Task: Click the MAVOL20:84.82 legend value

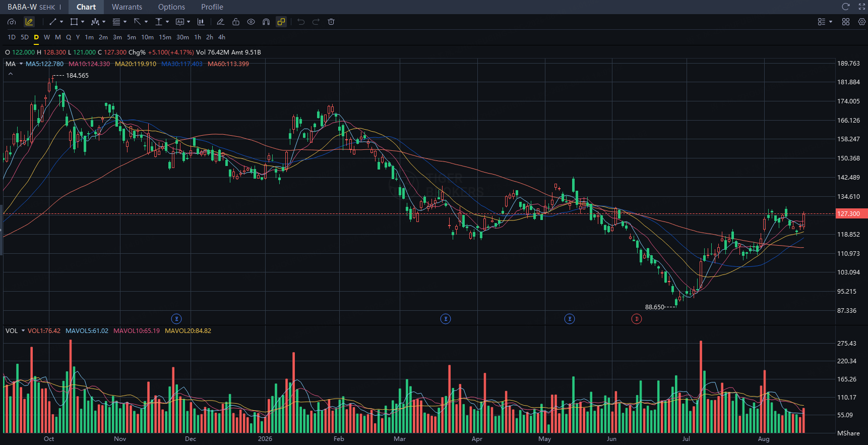Action: (188, 331)
